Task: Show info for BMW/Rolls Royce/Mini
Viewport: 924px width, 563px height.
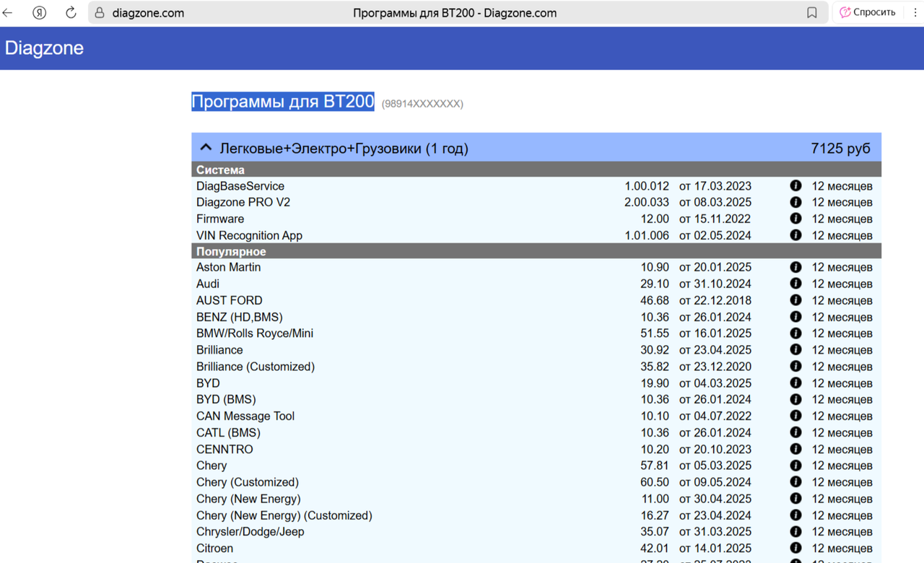Action: tap(796, 333)
